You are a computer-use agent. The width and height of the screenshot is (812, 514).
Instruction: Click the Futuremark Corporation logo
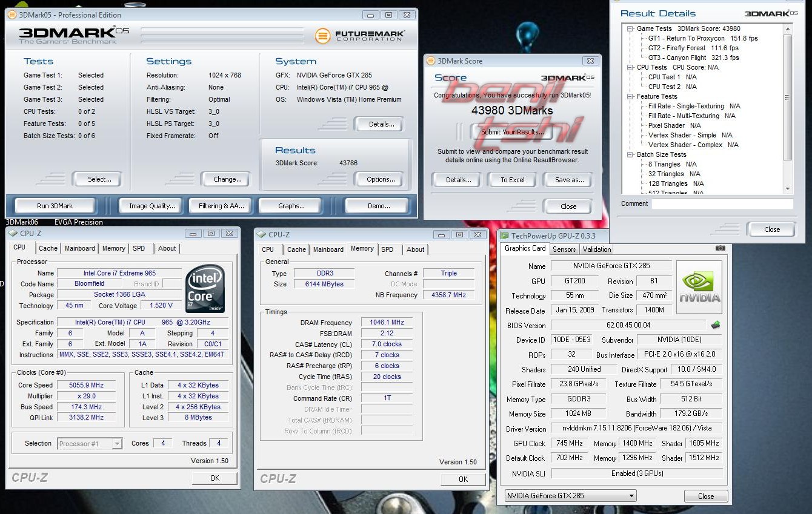pyautogui.click(x=361, y=36)
